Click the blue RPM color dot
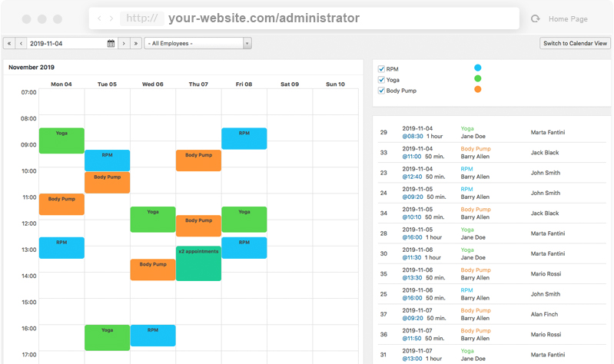Image resolution: width=614 pixels, height=364 pixels. click(478, 68)
